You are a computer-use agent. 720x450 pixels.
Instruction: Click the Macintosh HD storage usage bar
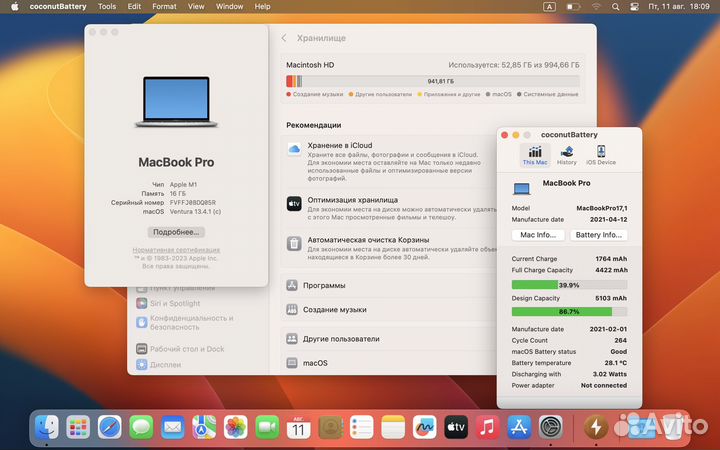(433, 81)
